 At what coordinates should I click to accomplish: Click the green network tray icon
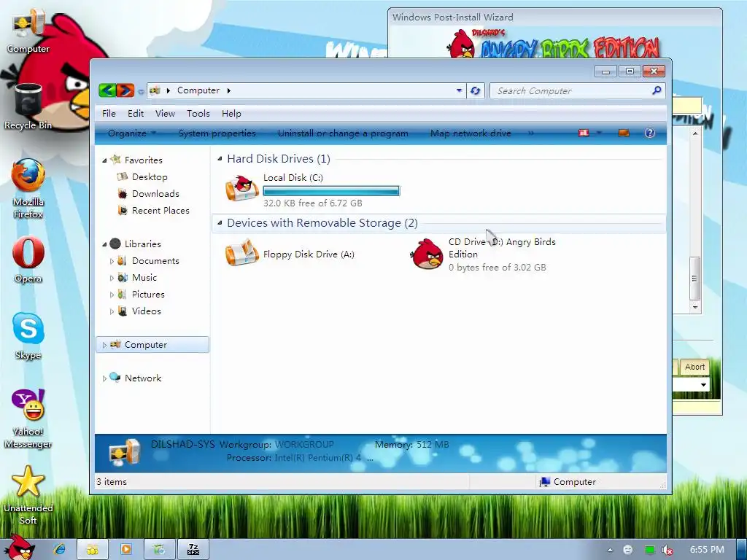pos(649,550)
